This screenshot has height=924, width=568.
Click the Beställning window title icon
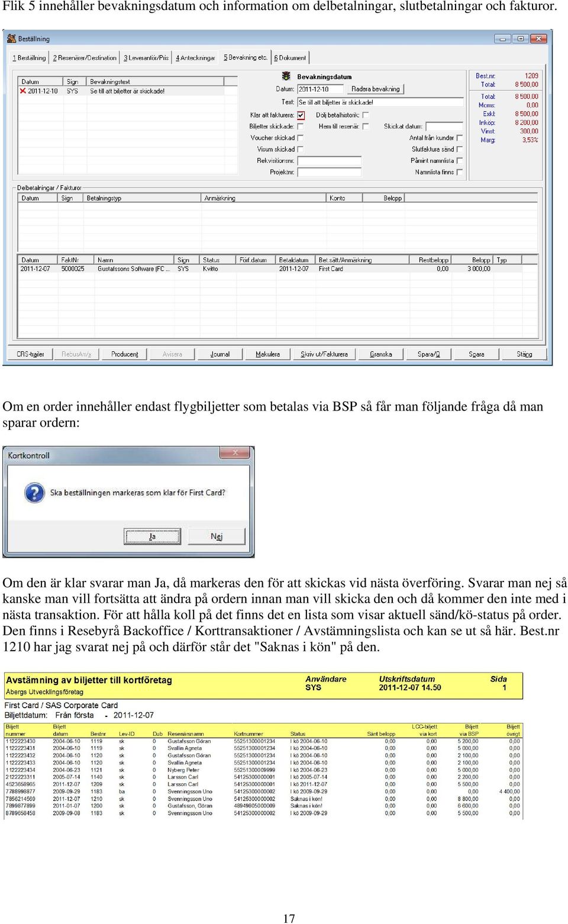[11, 38]
